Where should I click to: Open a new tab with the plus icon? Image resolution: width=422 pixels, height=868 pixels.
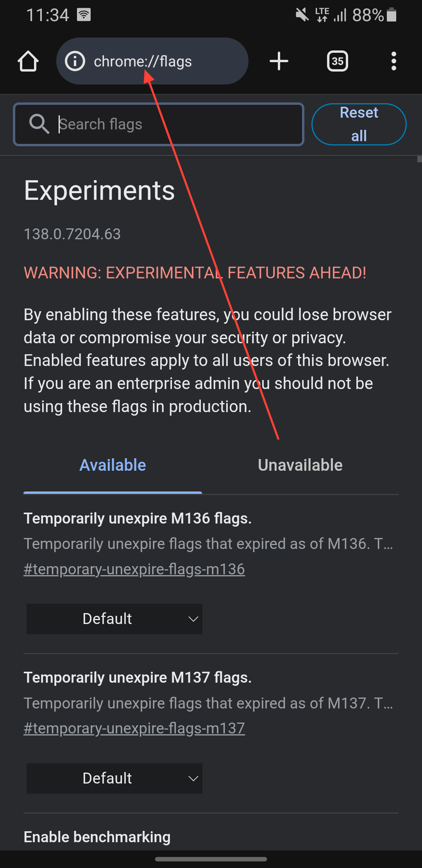click(x=279, y=61)
